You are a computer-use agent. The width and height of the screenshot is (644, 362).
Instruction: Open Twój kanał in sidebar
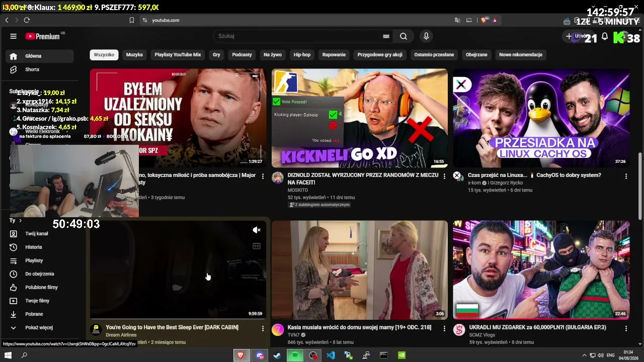(40, 234)
